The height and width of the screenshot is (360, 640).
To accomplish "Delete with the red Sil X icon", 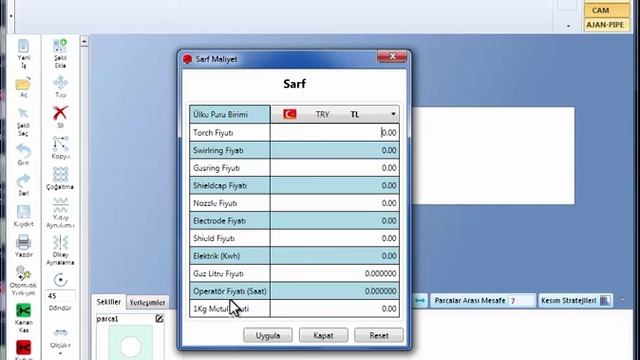I will 60,113.
